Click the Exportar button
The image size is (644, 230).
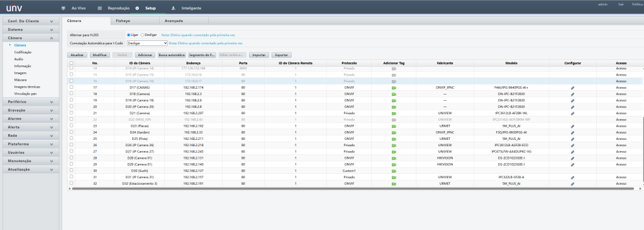(x=281, y=55)
